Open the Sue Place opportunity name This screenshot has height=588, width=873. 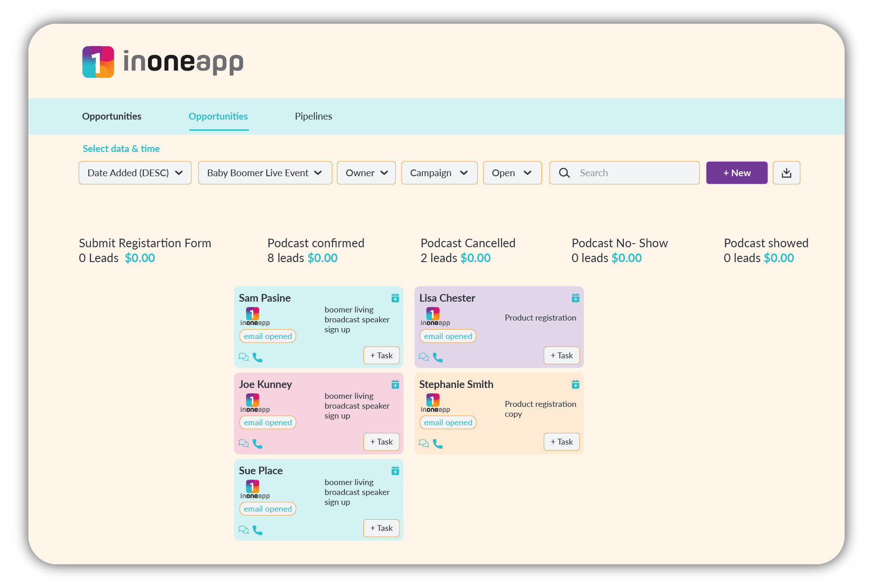pyautogui.click(x=260, y=471)
